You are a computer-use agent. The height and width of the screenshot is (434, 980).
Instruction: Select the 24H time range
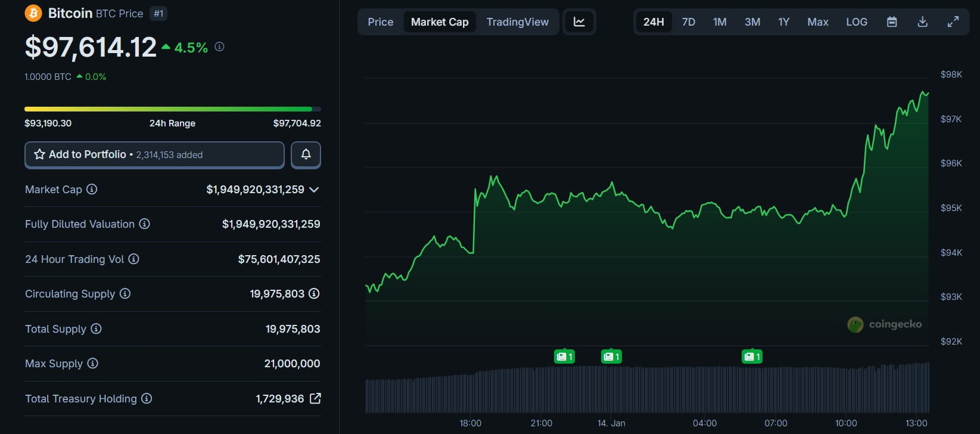click(654, 22)
